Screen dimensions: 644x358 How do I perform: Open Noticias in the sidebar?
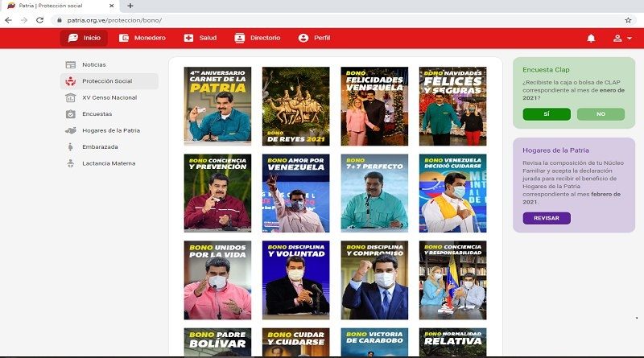[x=109, y=65]
